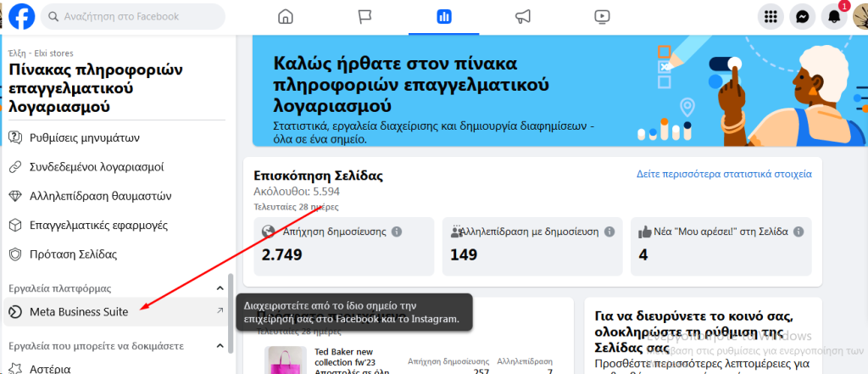Select the professional dashboard chart tab
The height and width of the screenshot is (374, 868).
(x=444, y=17)
